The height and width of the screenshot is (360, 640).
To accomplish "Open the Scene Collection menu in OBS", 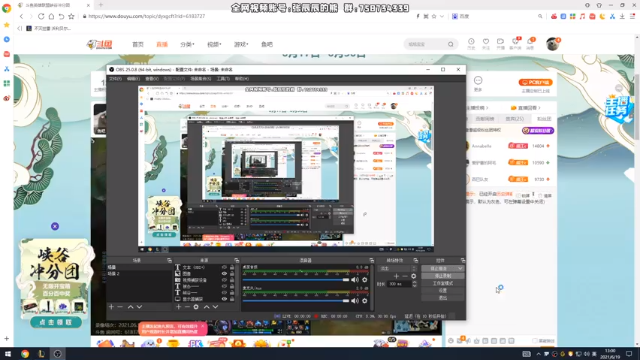I will [200, 79].
